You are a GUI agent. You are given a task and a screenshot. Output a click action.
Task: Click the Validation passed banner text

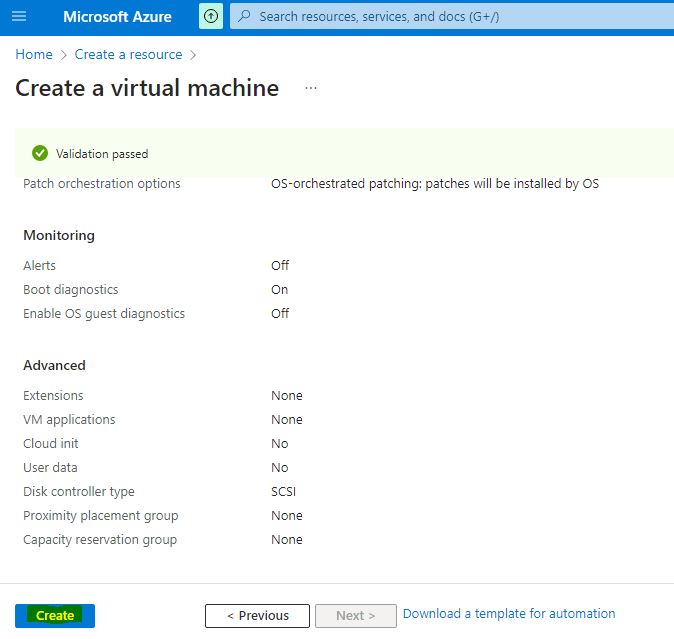coord(102,154)
